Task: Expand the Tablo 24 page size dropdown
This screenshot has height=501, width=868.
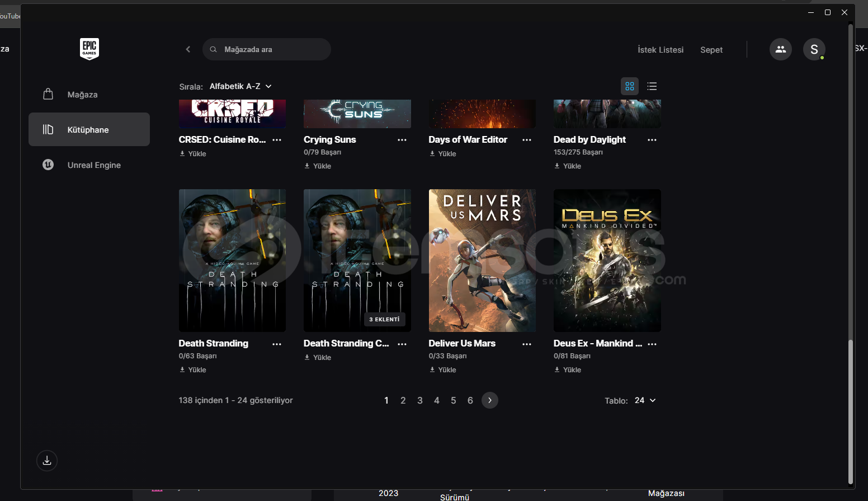Action: (x=645, y=400)
